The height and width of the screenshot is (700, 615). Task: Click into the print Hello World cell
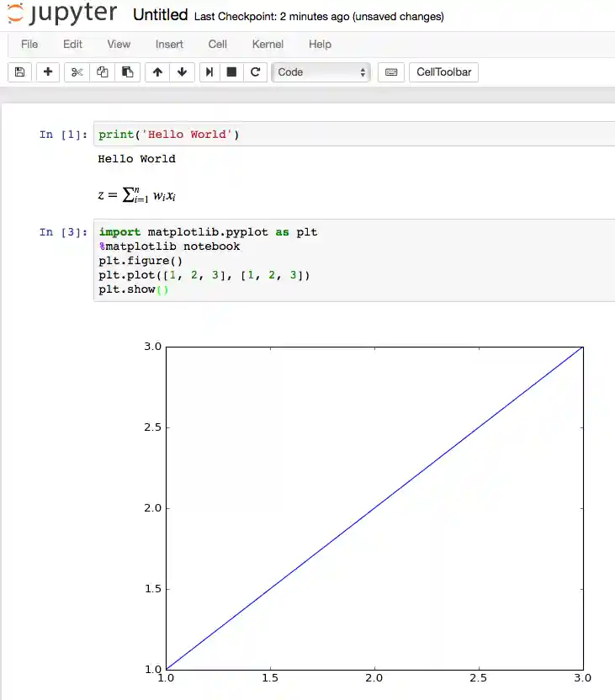[x=353, y=135]
